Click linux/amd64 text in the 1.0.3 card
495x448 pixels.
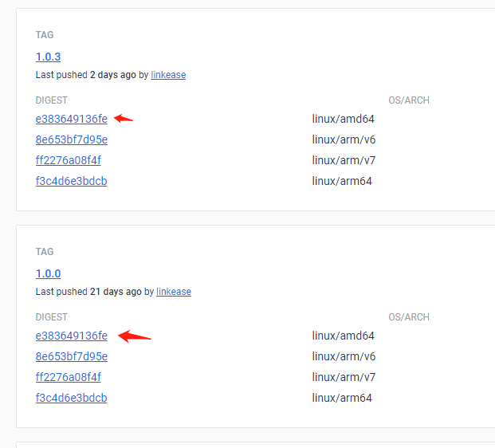pyautogui.click(x=343, y=119)
